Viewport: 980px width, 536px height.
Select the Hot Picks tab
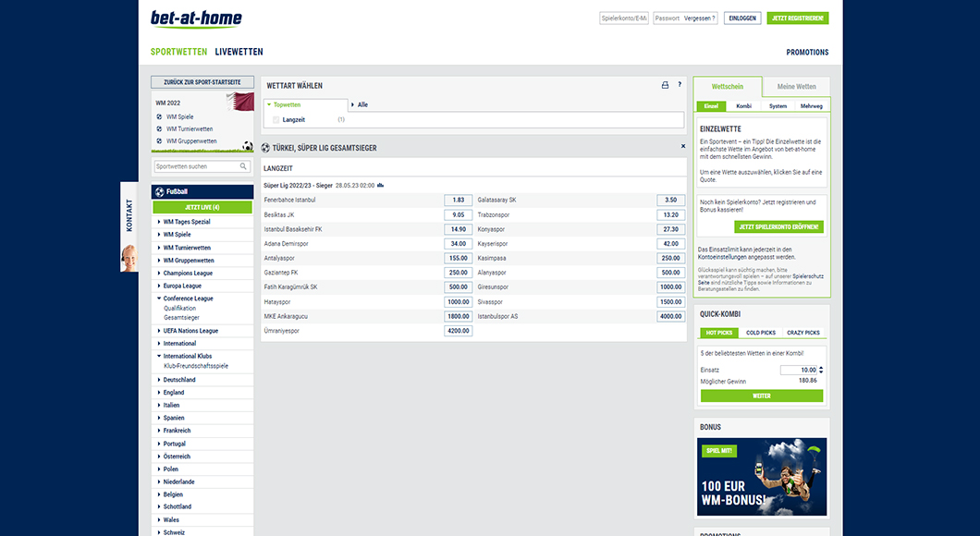coord(719,333)
